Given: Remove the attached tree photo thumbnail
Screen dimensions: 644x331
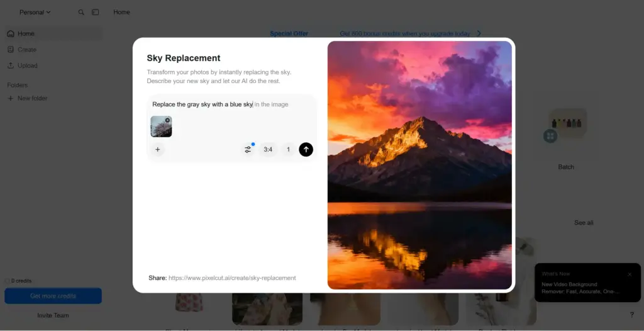Looking at the screenshot, I should 167,120.
